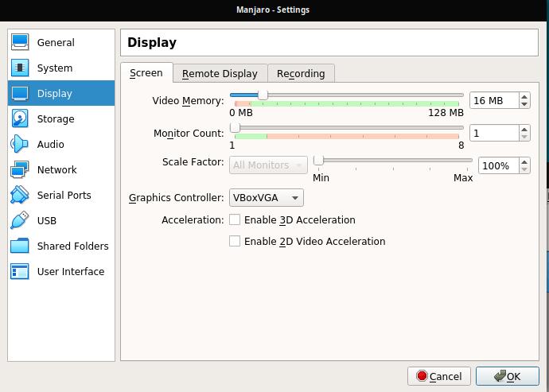
Task: Click the System chip icon
Action: [x=20, y=68]
